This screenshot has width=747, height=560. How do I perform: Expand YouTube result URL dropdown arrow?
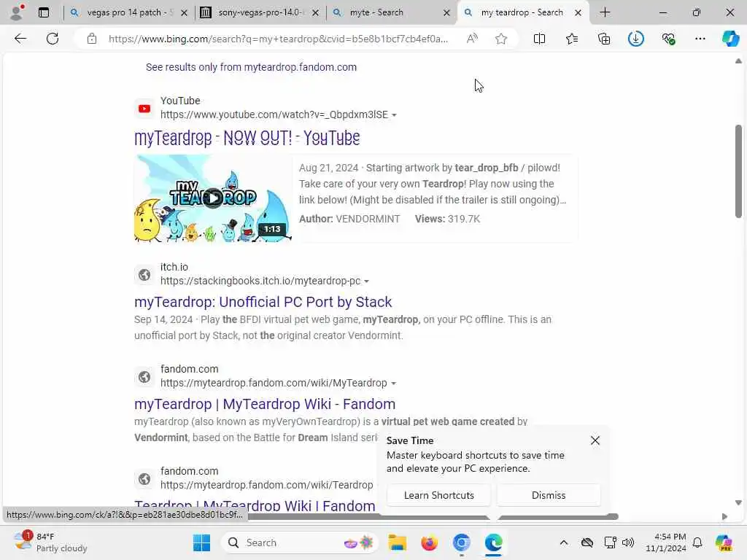(394, 114)
